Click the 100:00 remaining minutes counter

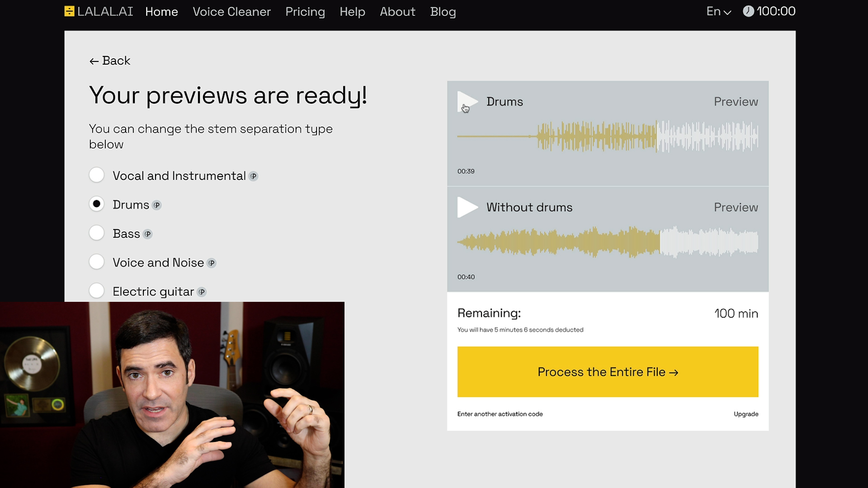coord(776,11)
